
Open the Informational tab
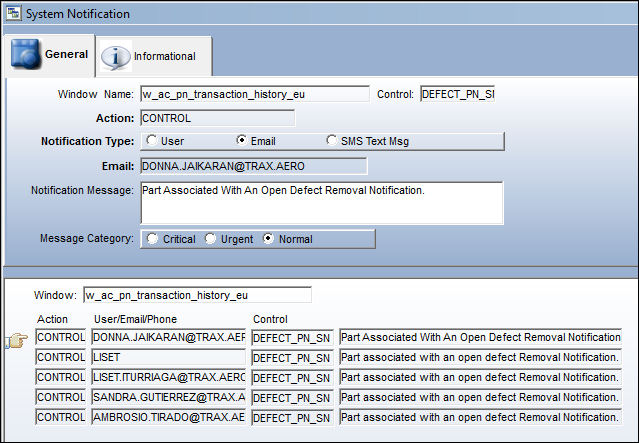154,56
